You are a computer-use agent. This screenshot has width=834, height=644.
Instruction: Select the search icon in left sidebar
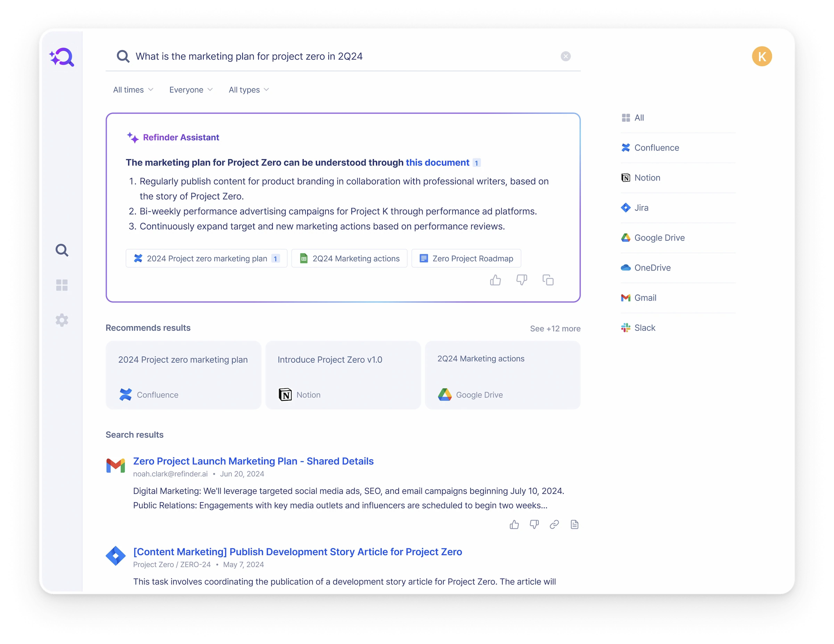point(62,250)
